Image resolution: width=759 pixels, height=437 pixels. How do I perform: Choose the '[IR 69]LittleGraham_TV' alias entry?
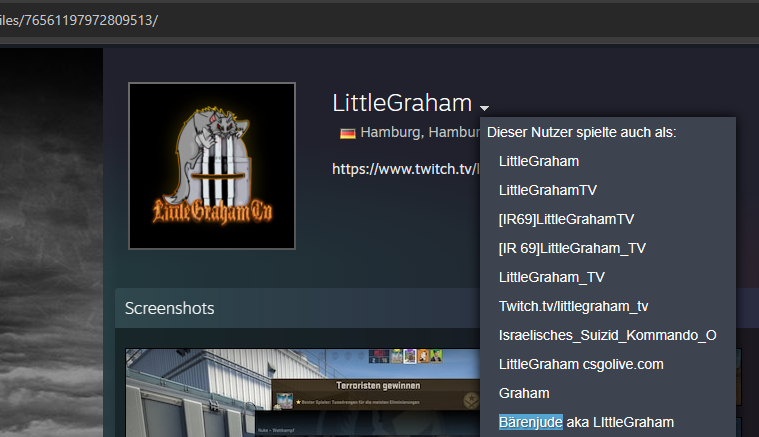point(572,248)
